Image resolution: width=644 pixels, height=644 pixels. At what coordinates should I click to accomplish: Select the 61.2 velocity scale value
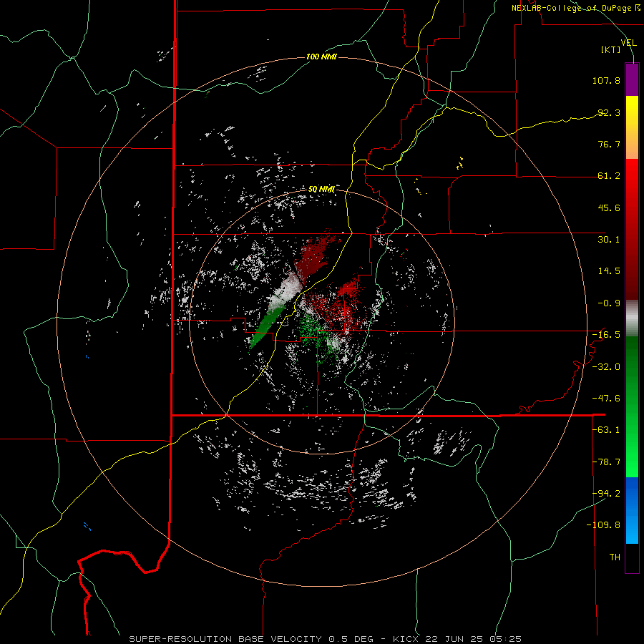pos(609,176)
